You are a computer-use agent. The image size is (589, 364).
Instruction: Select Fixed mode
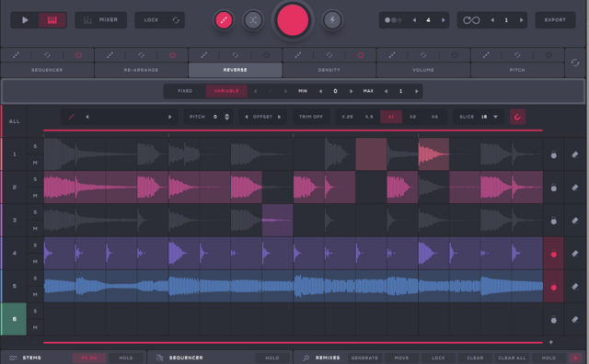click(185, 91)
